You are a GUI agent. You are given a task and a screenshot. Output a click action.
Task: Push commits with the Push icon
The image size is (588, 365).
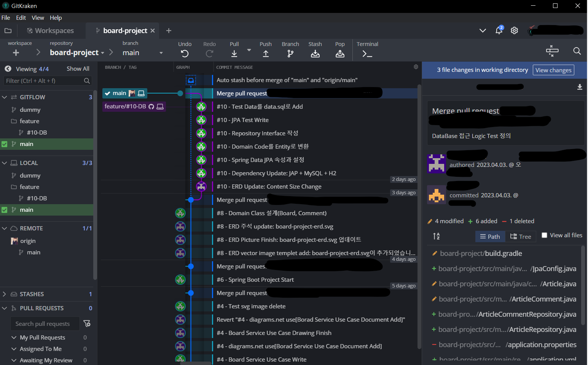pyautogui.click(x=266, y=54)
